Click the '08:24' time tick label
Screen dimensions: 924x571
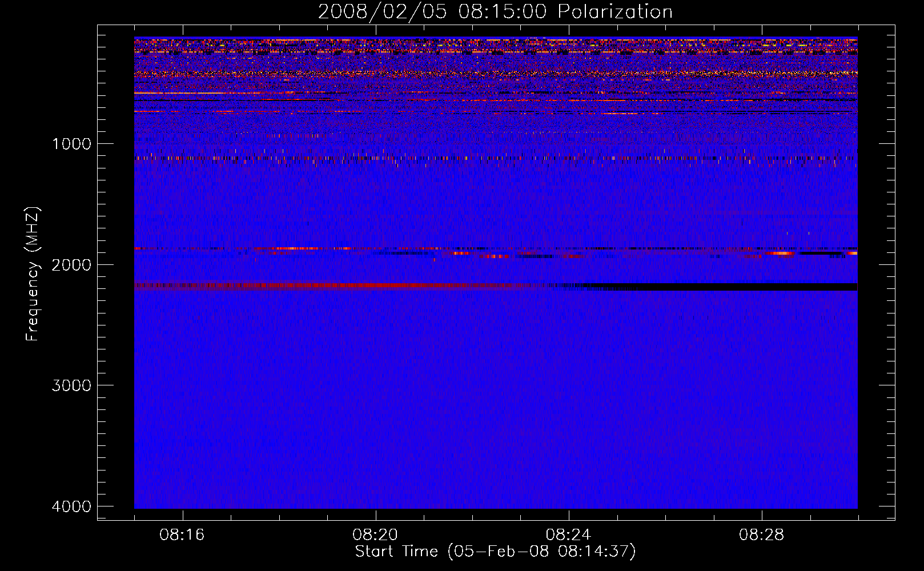(568, 534)
